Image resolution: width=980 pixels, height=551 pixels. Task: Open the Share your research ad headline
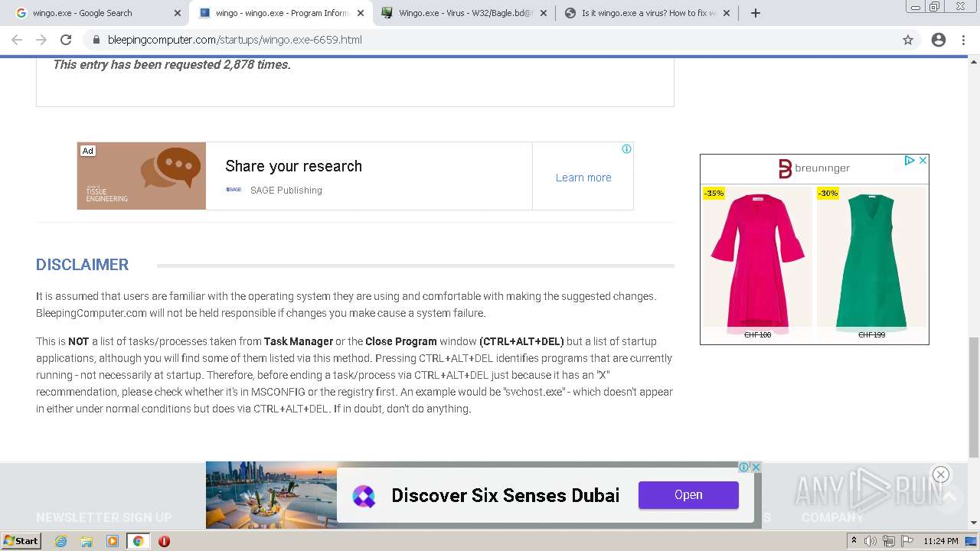pos(293,166)
